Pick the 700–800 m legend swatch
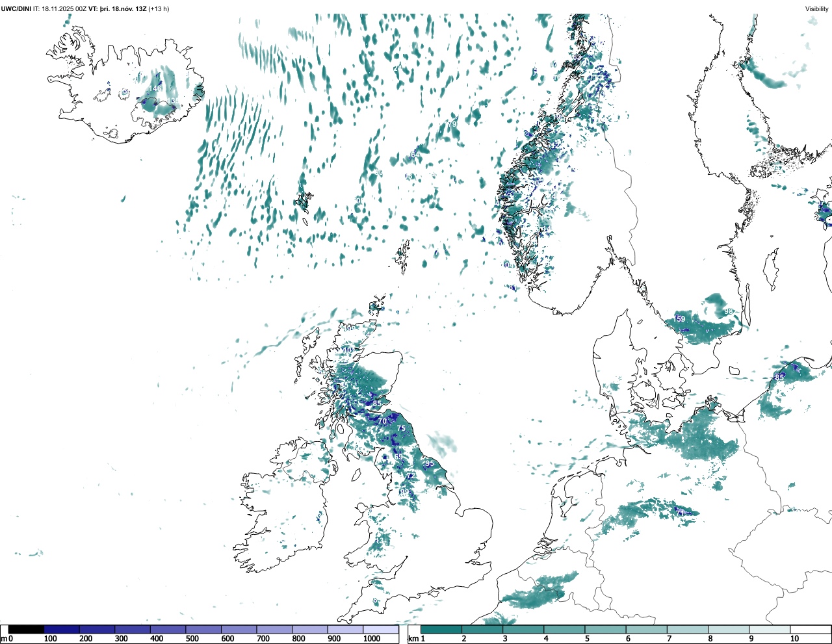The height and width of the screenshot is (644, 832). (x=274, y=629)
